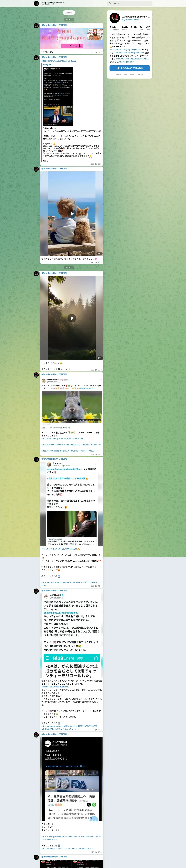Screen dimensions: 186x868
Task: Click the search magnifier icon in the header
Action: coord(110,3)
